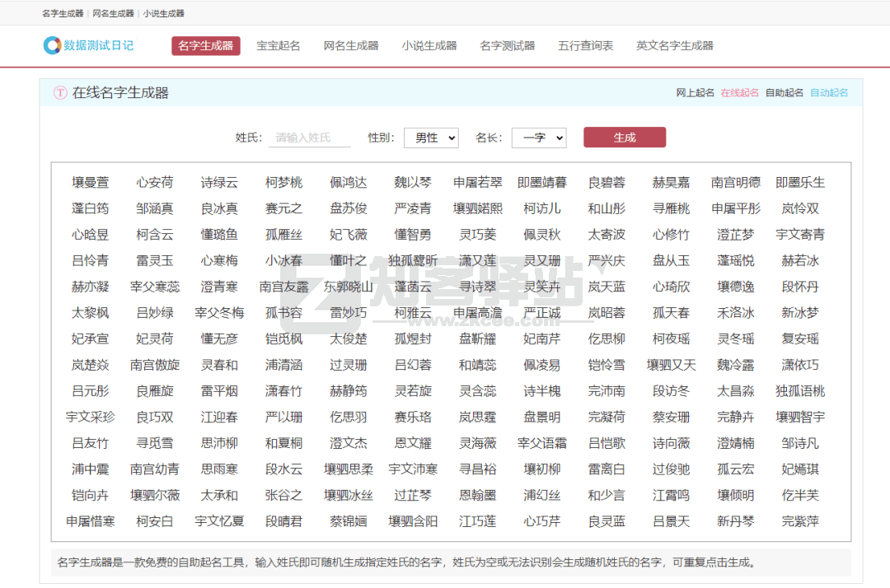Click the 网上起名 link

(x=697, y=93)
